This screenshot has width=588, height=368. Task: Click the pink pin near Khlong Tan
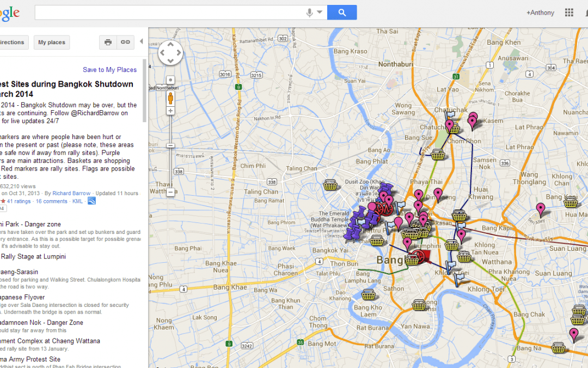(x=462, y=236)
